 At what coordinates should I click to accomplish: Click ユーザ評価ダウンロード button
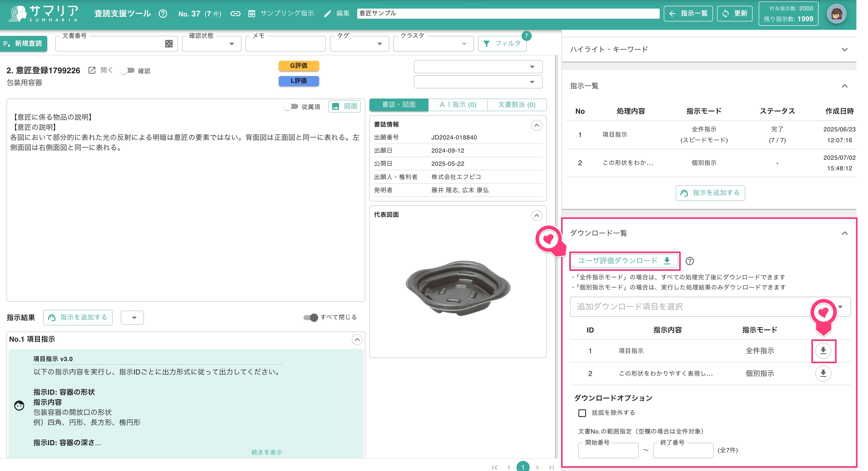tap(624, 261)
